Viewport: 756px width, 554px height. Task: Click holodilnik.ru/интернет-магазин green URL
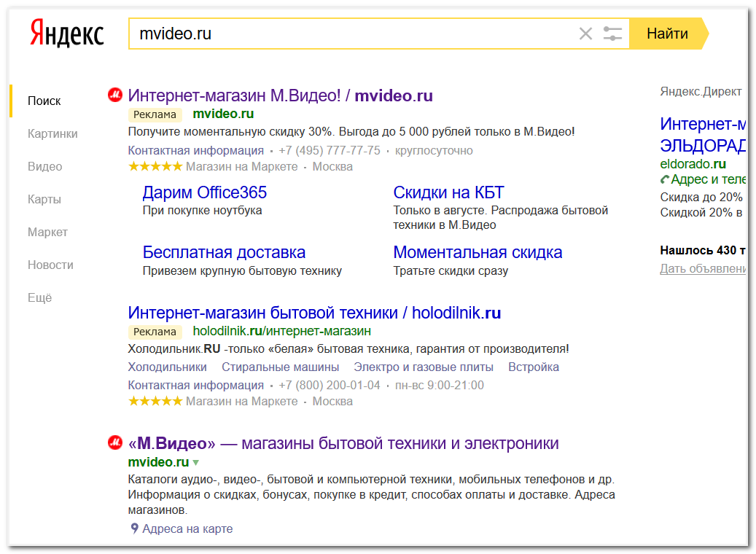(281, 331)
